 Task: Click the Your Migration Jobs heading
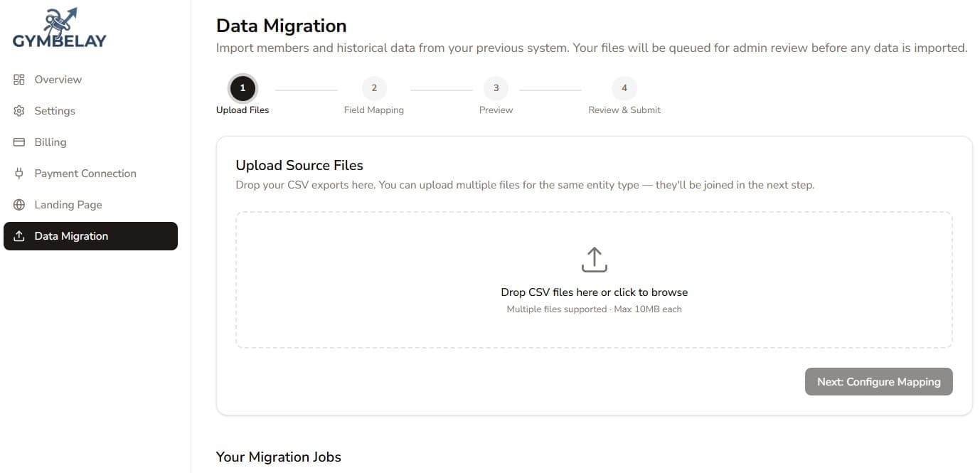[279, 457]
